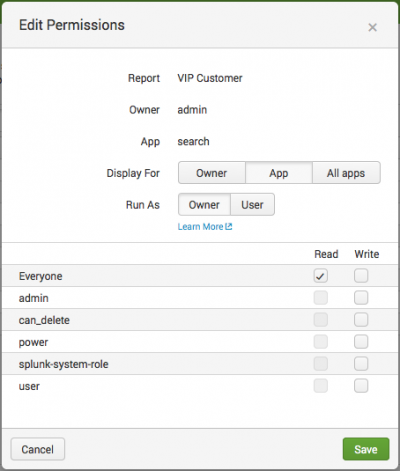The width and height of the screenshot is (400, 471).
Task: Close the Edit Permissions dialog
Action: click(x=372, y=27)
